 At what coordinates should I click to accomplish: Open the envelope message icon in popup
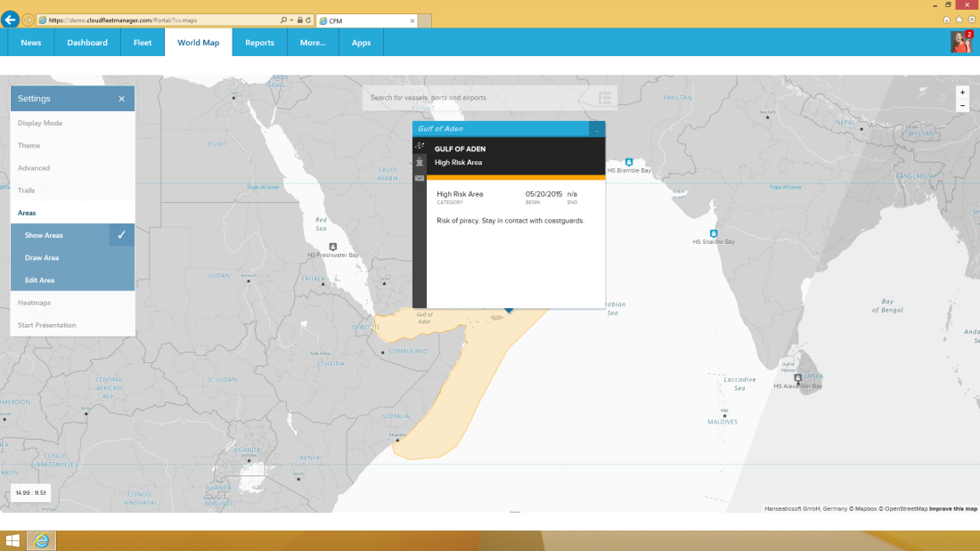420,179
